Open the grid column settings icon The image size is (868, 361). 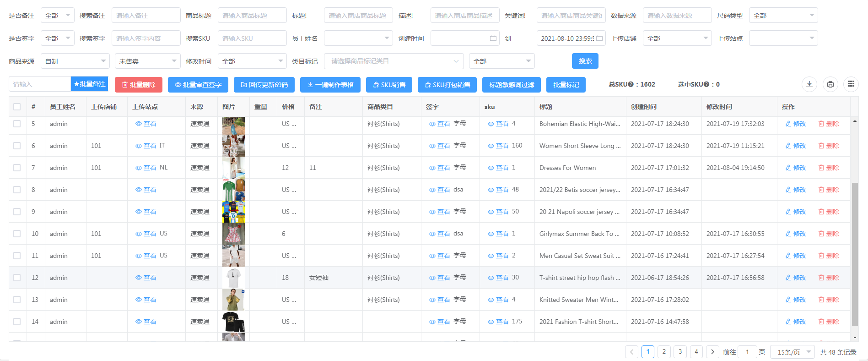[851, 84]
